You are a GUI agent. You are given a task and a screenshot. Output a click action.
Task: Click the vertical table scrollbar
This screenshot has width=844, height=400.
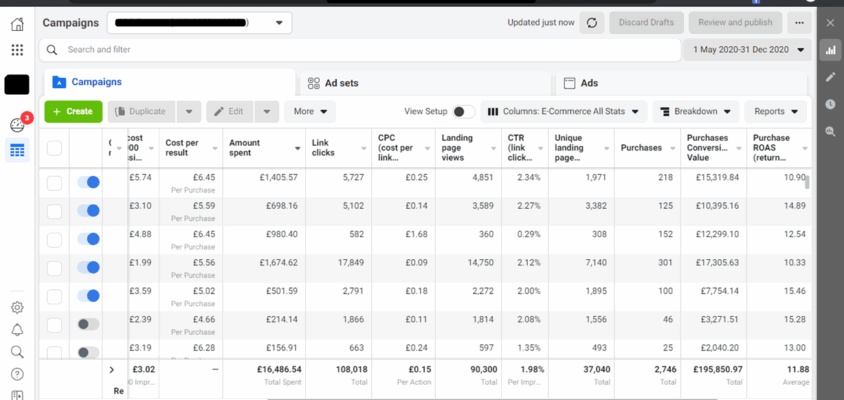pyautogui.click(x=807, y=182)
